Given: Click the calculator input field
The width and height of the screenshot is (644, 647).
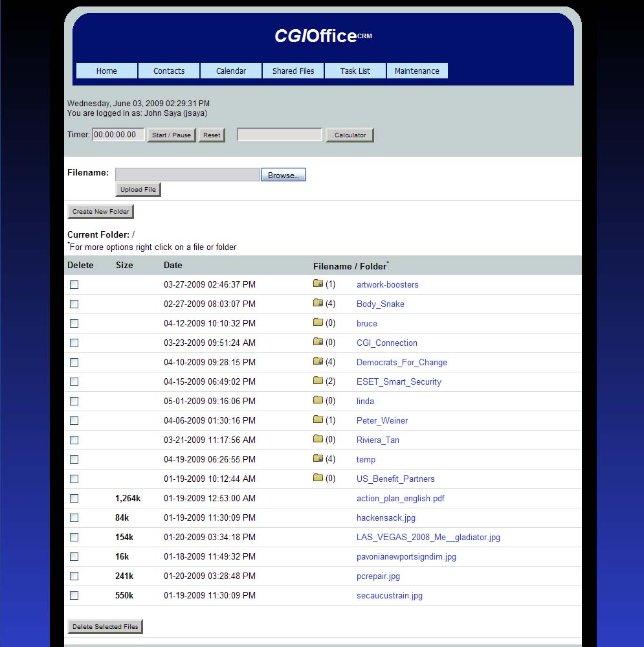Looking at the screenshot, I should pos(280,135).
